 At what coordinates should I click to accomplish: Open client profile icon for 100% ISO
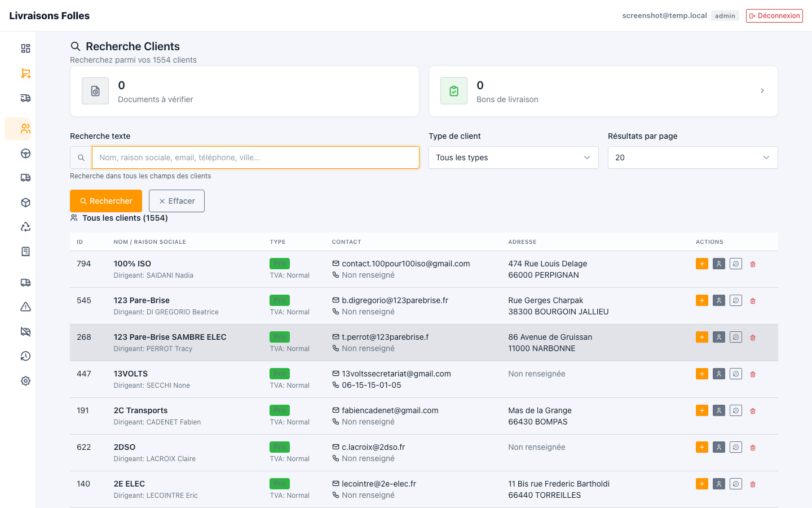coord(719,264)
